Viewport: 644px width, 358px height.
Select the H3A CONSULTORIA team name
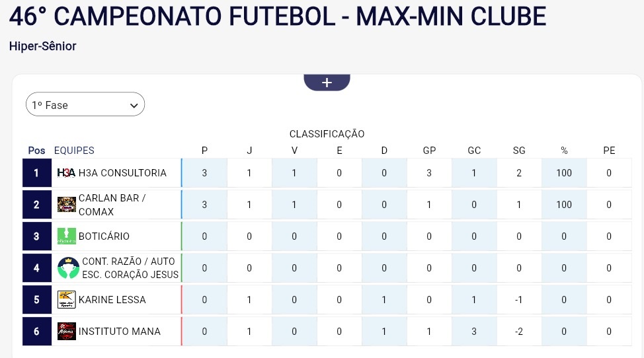point(122,173)
